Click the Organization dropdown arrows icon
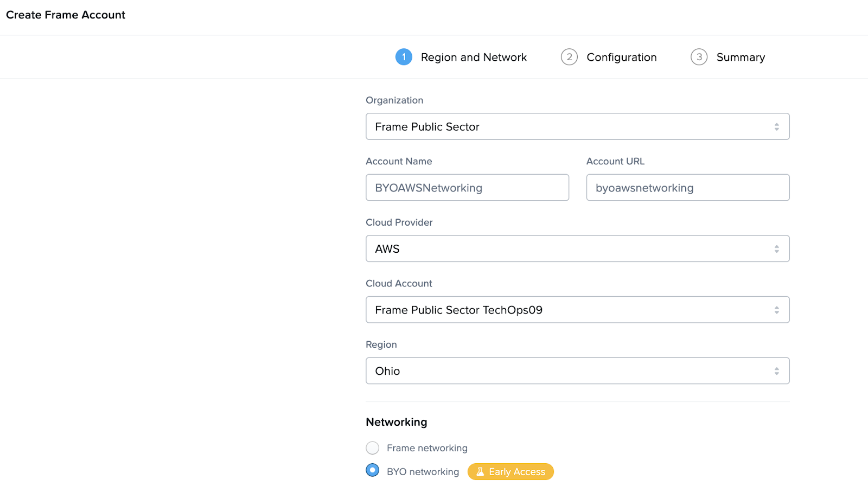The height and width of the screenshot is (492, 868). [776, 127]
